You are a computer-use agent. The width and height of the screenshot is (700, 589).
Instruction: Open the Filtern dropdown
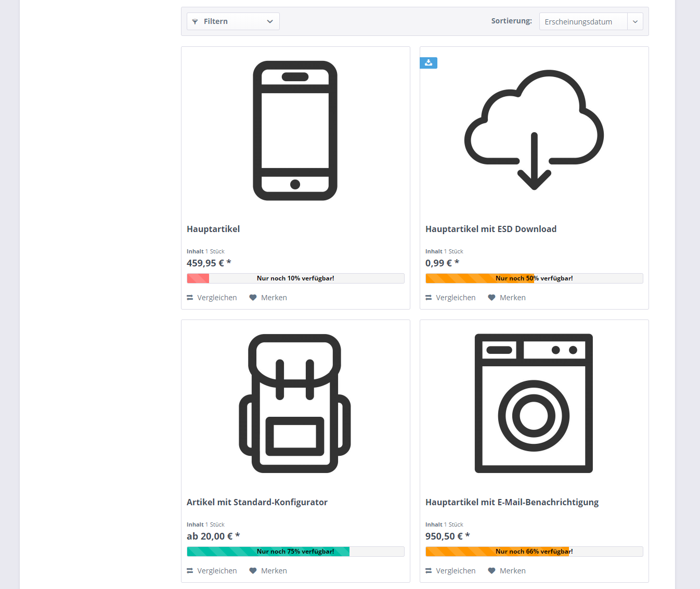pos(233,21)
